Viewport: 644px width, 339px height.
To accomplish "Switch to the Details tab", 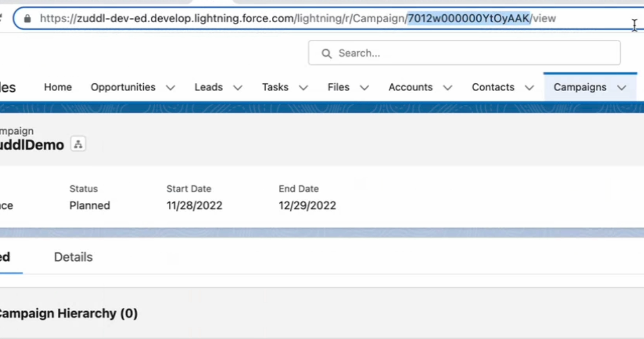I will [x=73, y=257].
